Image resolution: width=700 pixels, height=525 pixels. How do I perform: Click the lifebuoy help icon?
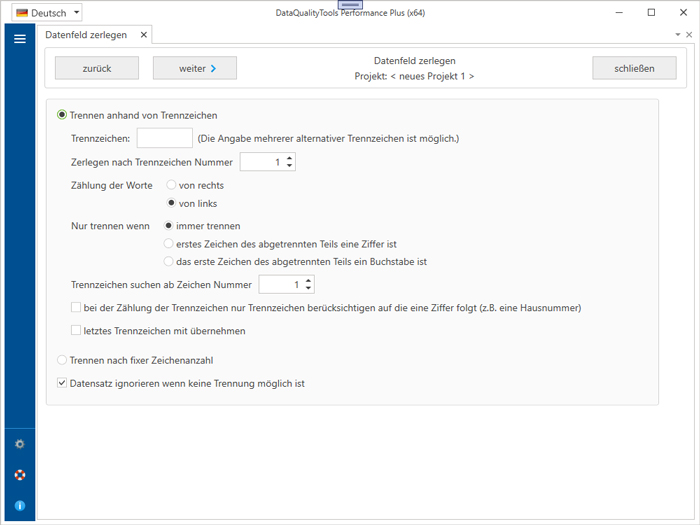click(19, 475)
